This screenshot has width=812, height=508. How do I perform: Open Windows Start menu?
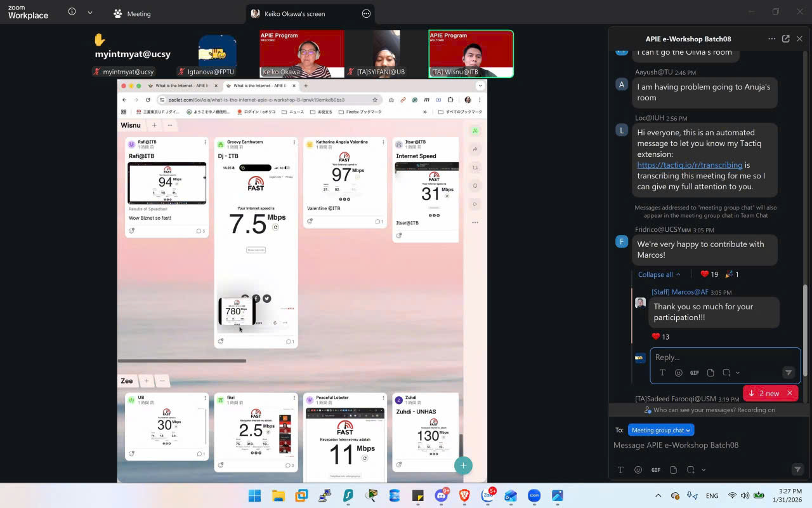[x=254, y=495]
